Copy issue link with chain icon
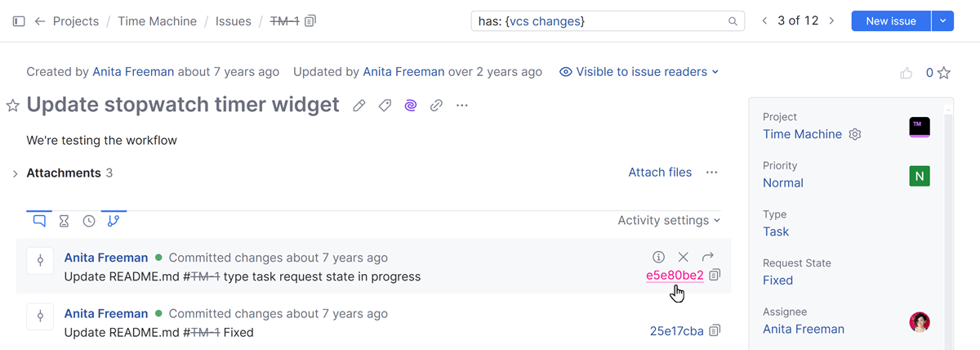Image resolution: width=980 pixels, height=350 pixels. click(x=437, y=105)
